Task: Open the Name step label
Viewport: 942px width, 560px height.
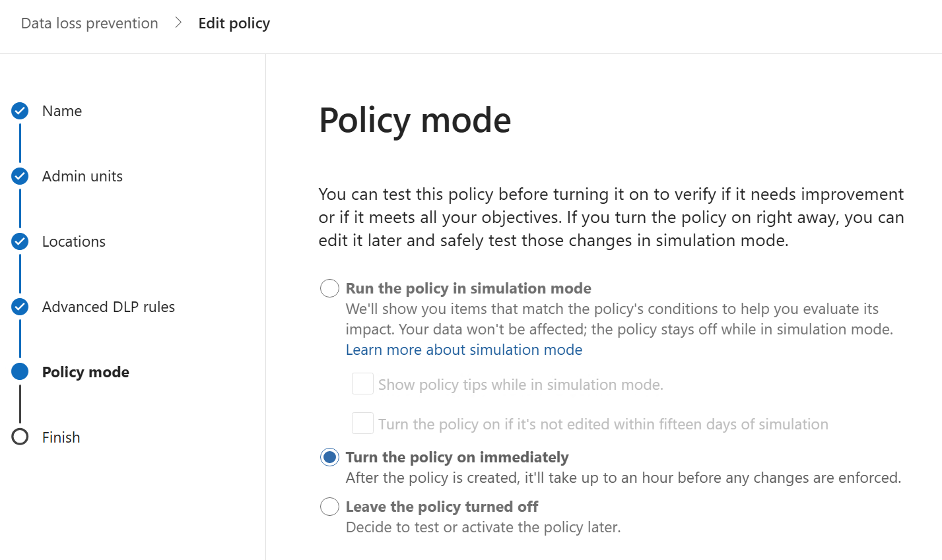Action: pos(62,111)
